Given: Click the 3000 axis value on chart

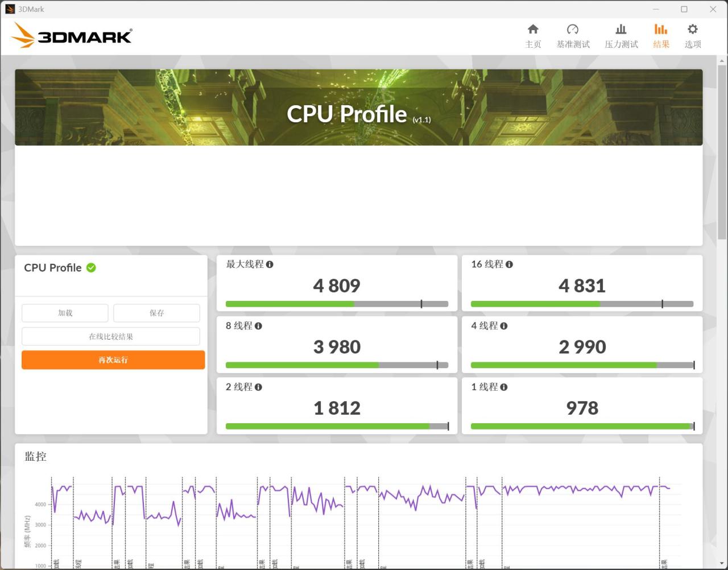Looking at the screenshot, I should pyautogui.click(x=40, y=525).
